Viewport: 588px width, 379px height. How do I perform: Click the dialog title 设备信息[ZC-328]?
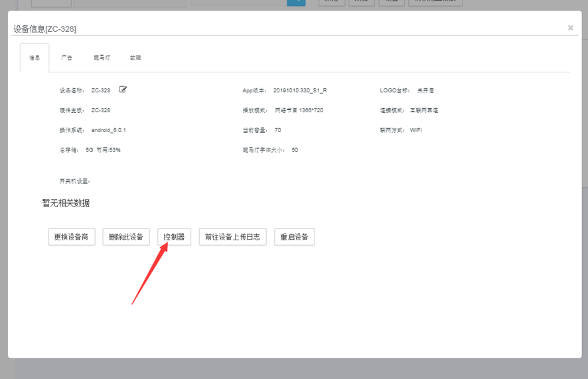point(45,29)
